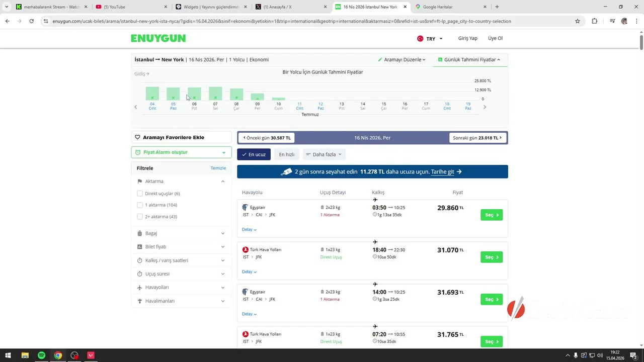The width and height of the screenshot is (644, 362).
Task: Click the ENUYGUN logo
Action: tap(158, 38)
